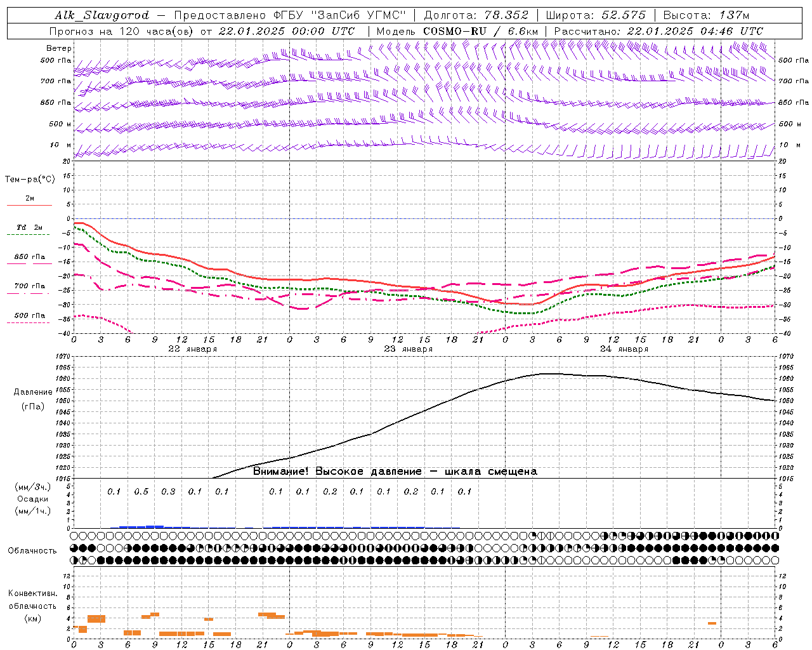
Task: Click the dotted 500 гПа temperature legend line
Action: click(x=29, y=322)
